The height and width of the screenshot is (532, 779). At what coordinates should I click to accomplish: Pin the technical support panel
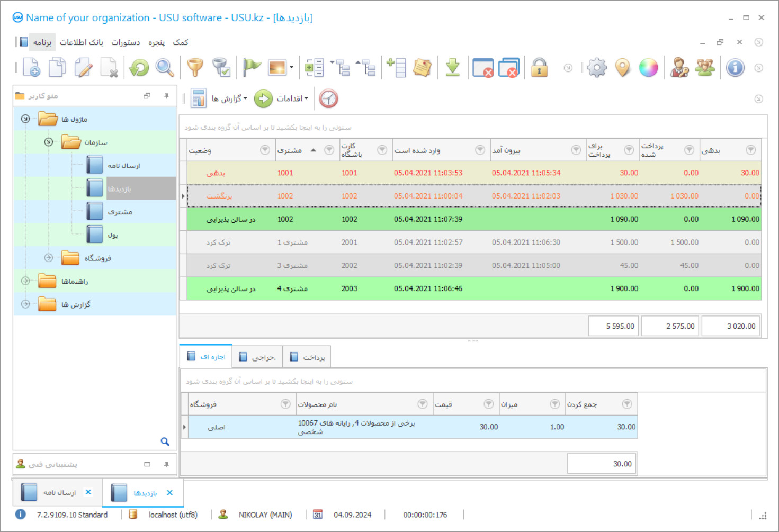coord(166,464)
